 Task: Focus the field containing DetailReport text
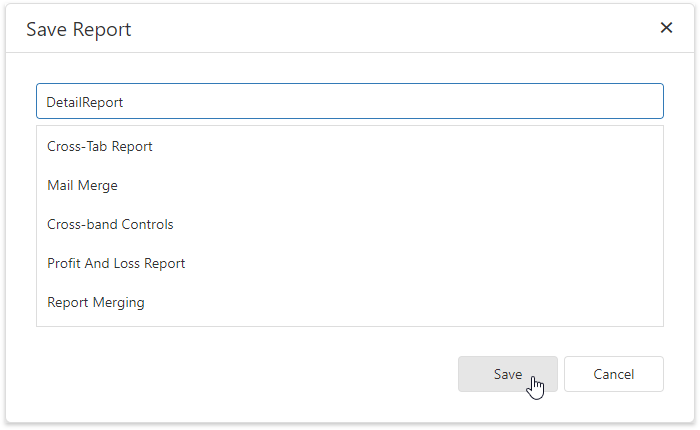(349, 102)
